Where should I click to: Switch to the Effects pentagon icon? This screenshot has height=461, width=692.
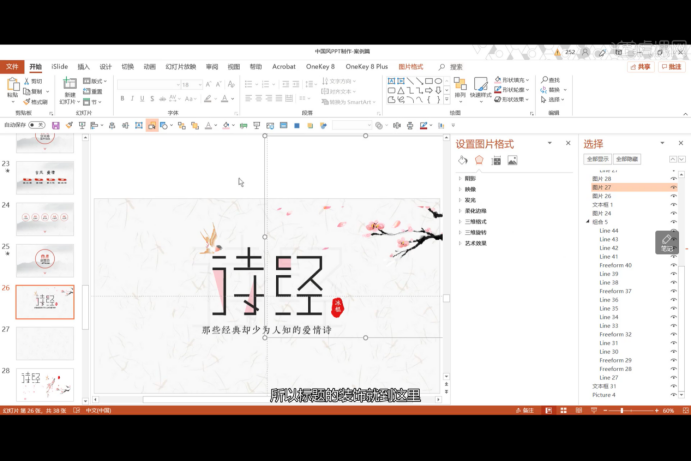point(479,160)
